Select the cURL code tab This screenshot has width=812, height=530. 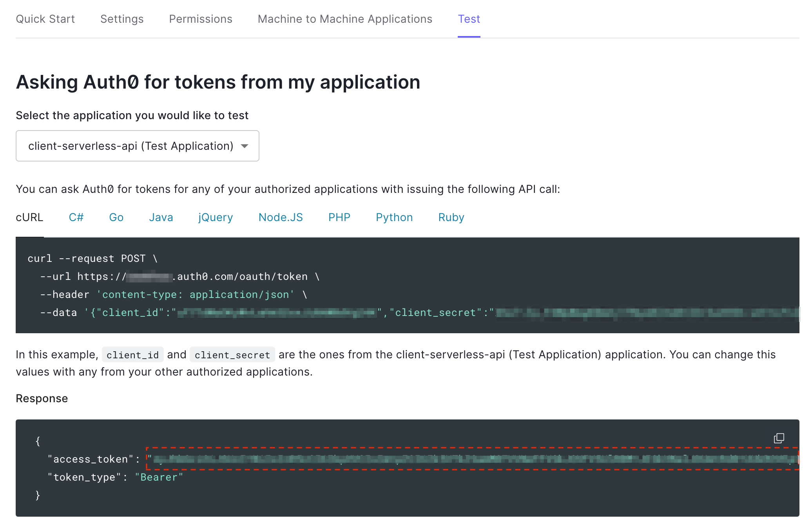tap(29, 217)
